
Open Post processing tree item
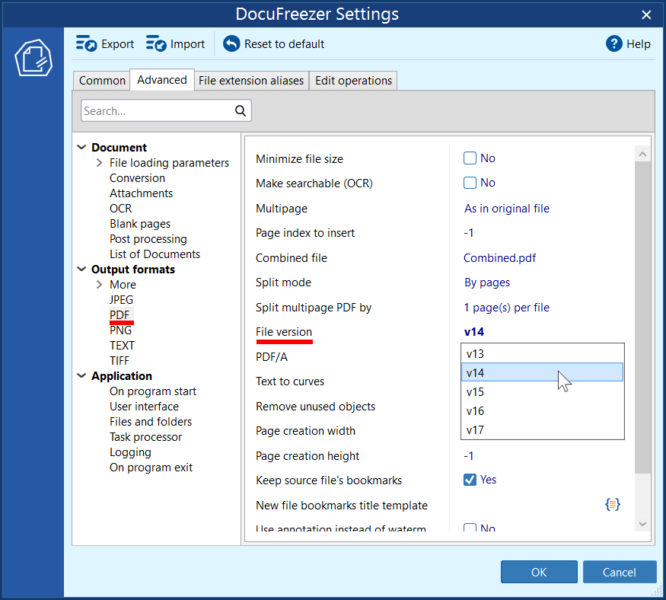click(148, 239)
